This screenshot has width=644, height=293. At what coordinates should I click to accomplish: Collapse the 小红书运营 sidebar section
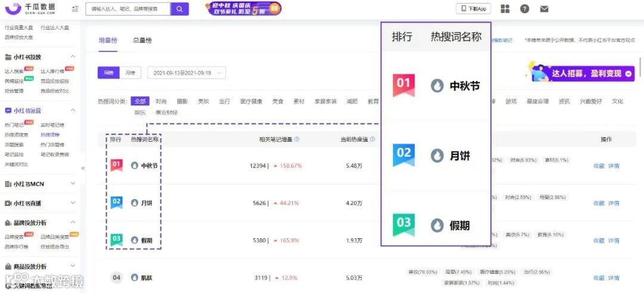click(x=73, y=110)
